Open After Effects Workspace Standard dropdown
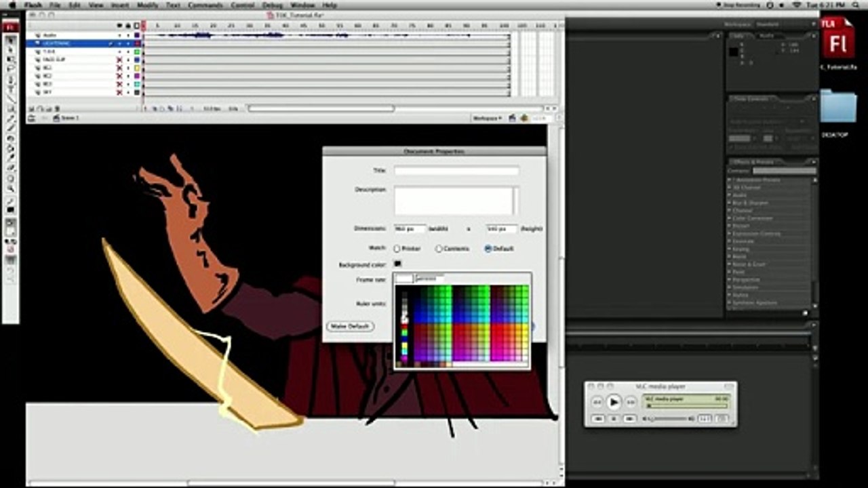Viewport: 868px width, 488px height. tap(787, 25)
